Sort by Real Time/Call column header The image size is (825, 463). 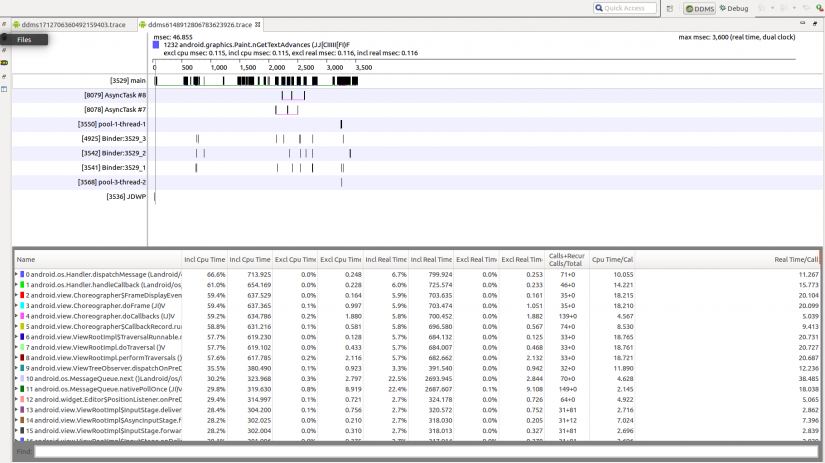click(796, 259)
